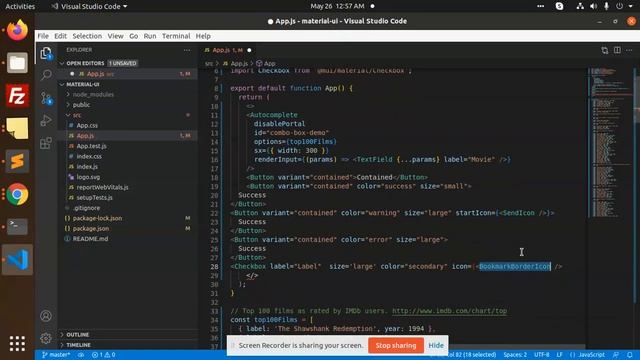640x360 pixels.
Task: Launch FileZilla from the dock
Action: (x=17, y=96)
